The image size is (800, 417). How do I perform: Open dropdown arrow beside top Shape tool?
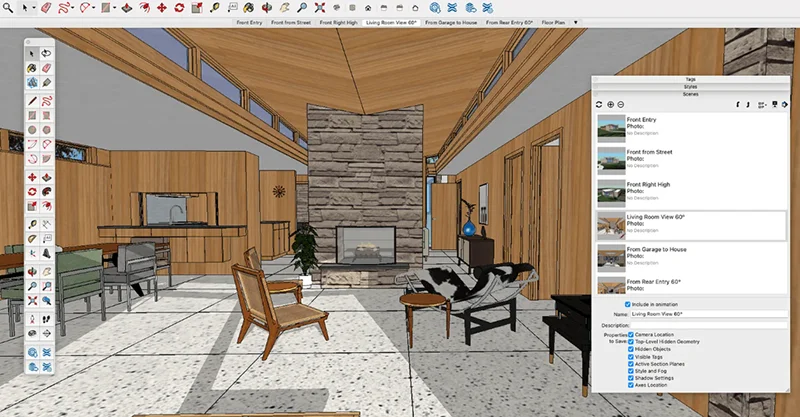click(114, 8)
